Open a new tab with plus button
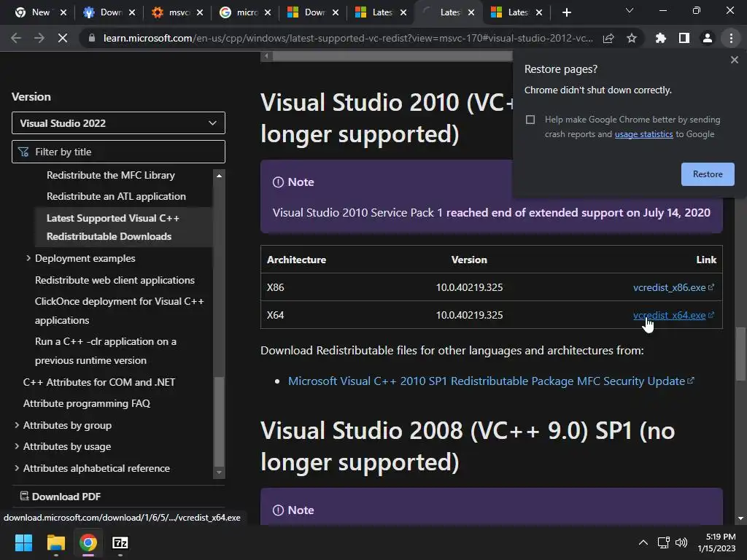 (566, 12)
